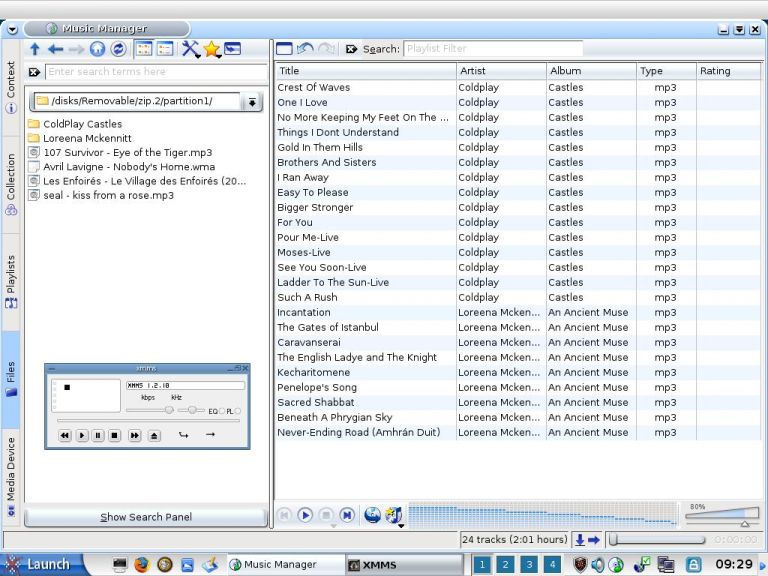
Task: Select the Files sidebar tab
Action: [x=11, y=379]
